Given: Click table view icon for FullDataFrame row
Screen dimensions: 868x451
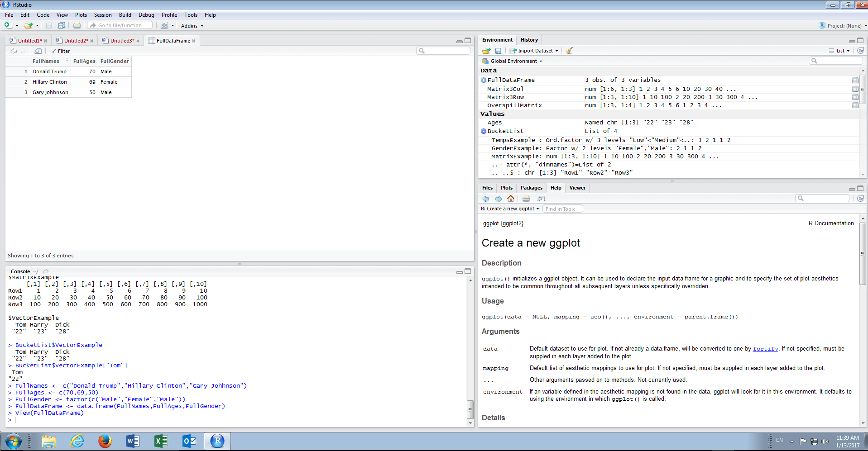Looking at the screenshot, I should pyautogui.click(x=855, y=80).
